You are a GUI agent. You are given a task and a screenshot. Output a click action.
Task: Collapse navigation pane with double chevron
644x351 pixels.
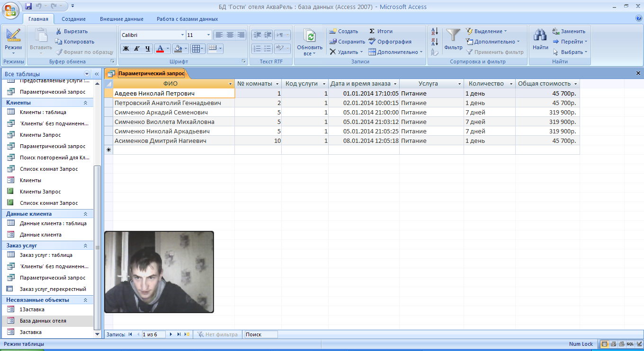[x=97, y=74]
